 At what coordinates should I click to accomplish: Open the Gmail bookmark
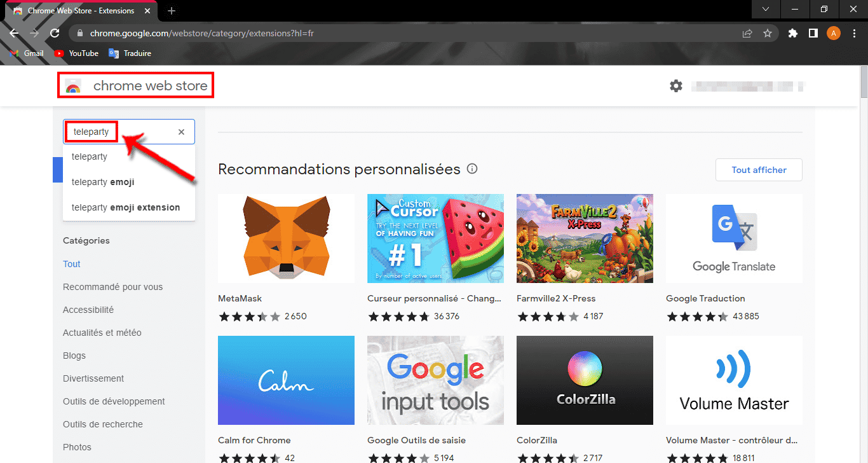[27, 53]
